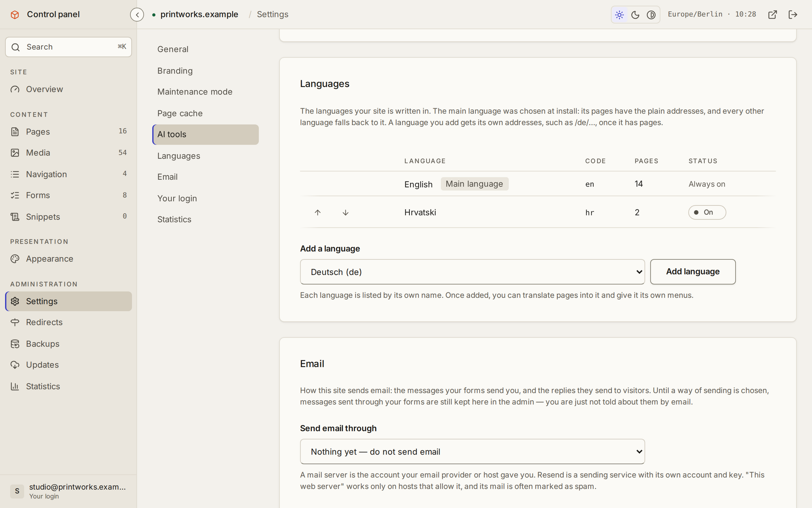Open Forms in the sidebar
The height and width of the screenshot is (508, 812).
tap(68, 195)
